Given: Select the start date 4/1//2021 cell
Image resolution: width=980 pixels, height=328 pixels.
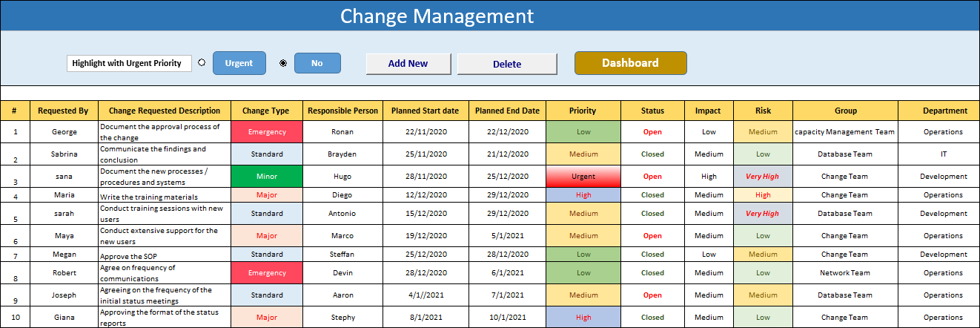Looking at the screenshot, I should click(426, 295).
